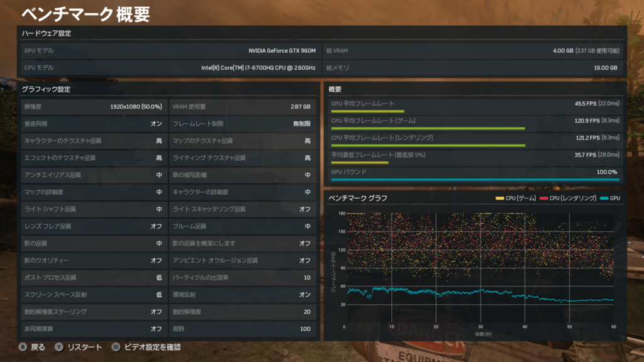Select the マップのテクスチャ品質 row

(x=242, y=141)
